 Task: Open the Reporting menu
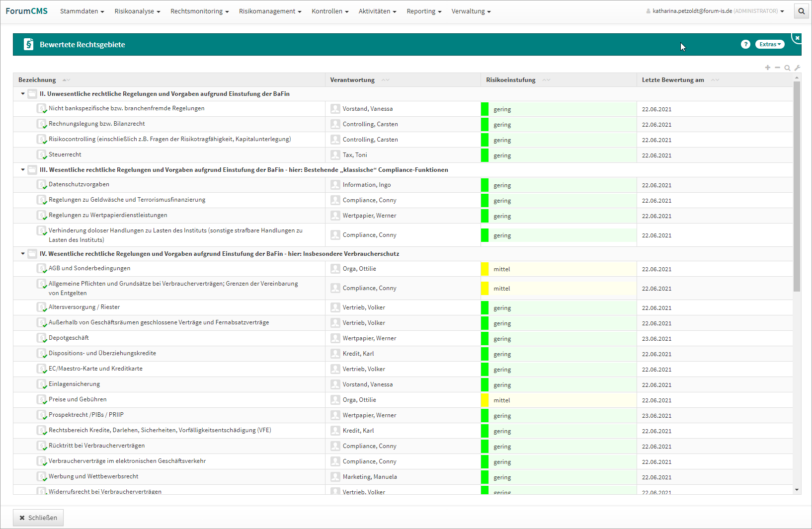(x=423, y=11)
